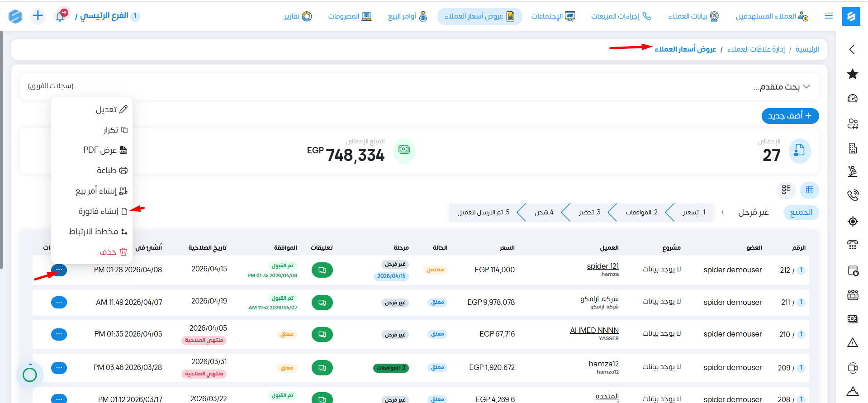Click the phone calls icon in sidebar
Viewport: 868px width, 403px height.
[x=852, y=195]
